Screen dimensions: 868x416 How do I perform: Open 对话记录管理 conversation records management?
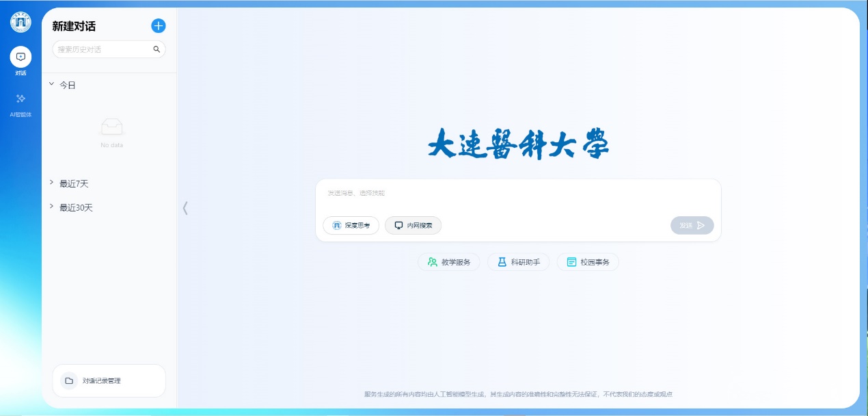point(109,380)
